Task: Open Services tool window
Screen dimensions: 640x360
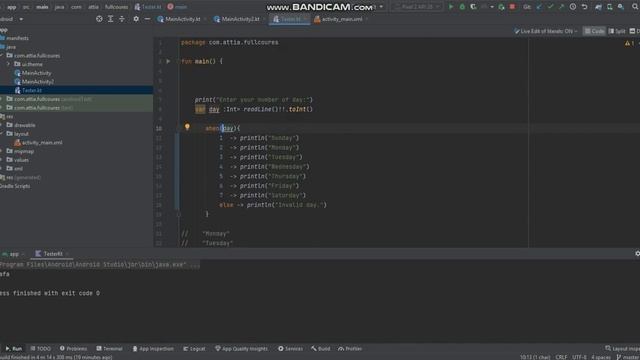Action: pos(290,349)
